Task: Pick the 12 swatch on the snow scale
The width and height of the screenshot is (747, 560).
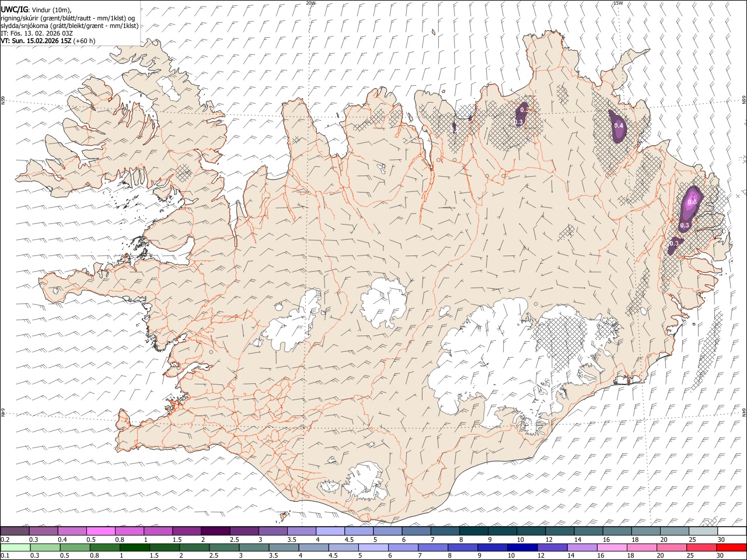Action: [559, 531]
